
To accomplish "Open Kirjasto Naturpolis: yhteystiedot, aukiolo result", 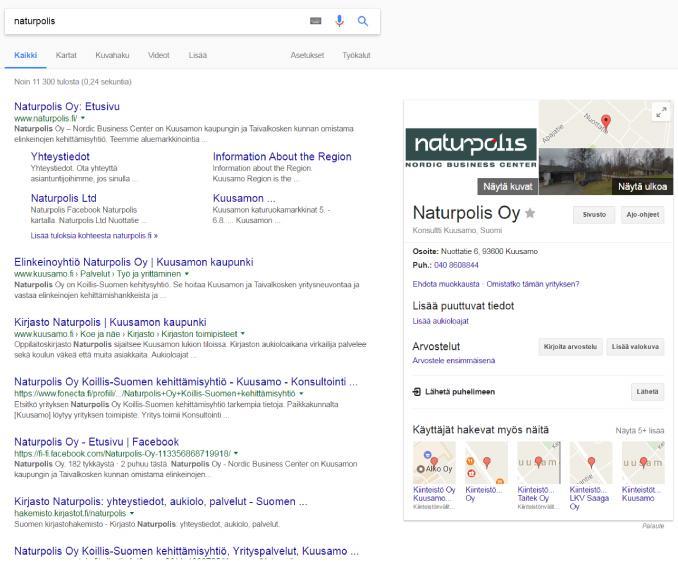I will (161, 502).
